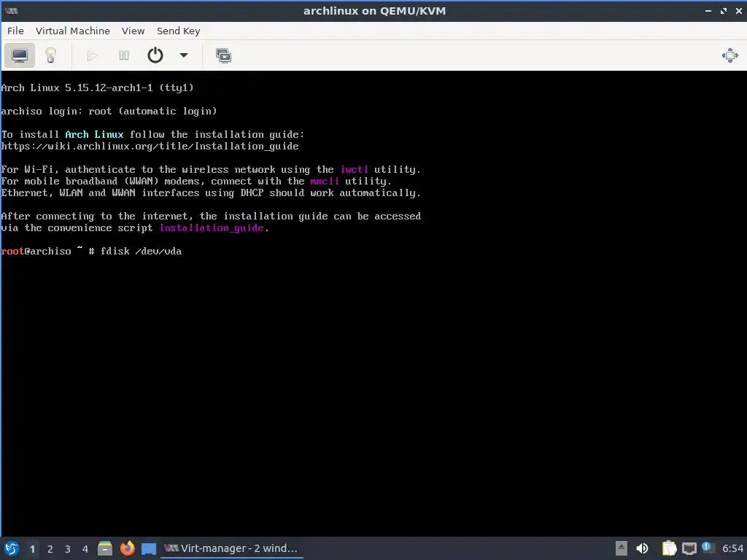Open the View menu
The width and height of the screenshot is (747, 560).
(133, 31)
